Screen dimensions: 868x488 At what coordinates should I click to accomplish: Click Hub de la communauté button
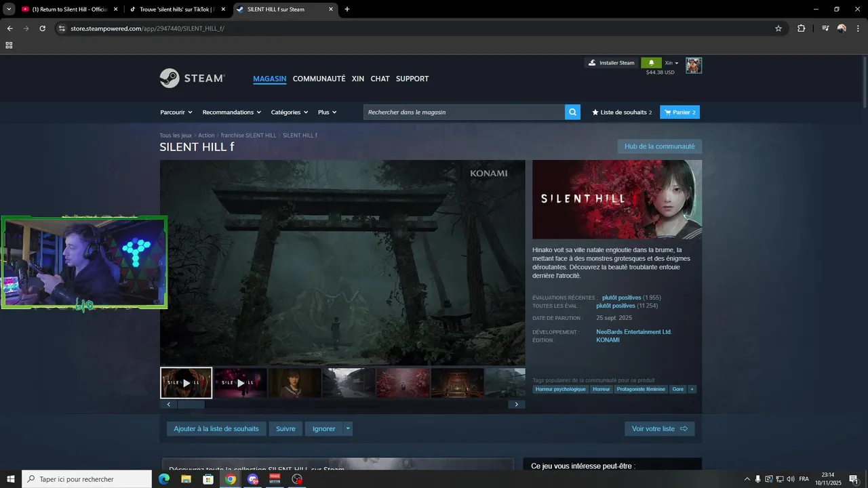[x=660, y=146]
